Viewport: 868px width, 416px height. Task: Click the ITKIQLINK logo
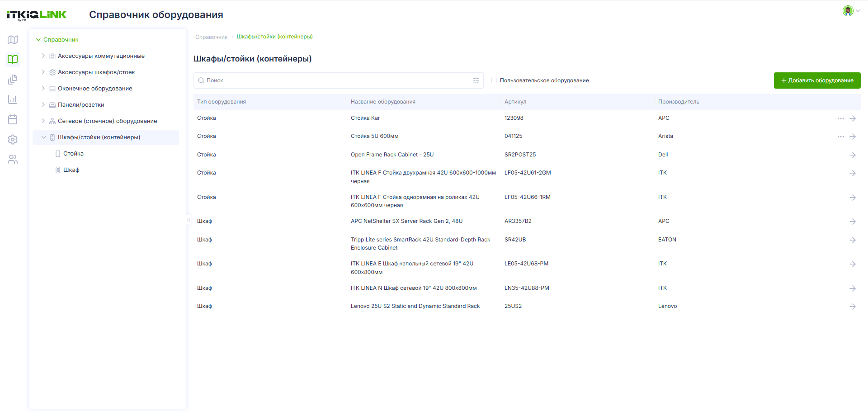click(x=37, y=15)
